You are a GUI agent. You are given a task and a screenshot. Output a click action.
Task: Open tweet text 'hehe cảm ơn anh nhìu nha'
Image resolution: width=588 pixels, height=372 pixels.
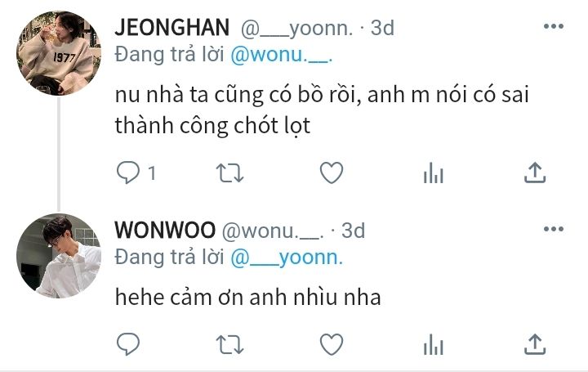point(248,297)
